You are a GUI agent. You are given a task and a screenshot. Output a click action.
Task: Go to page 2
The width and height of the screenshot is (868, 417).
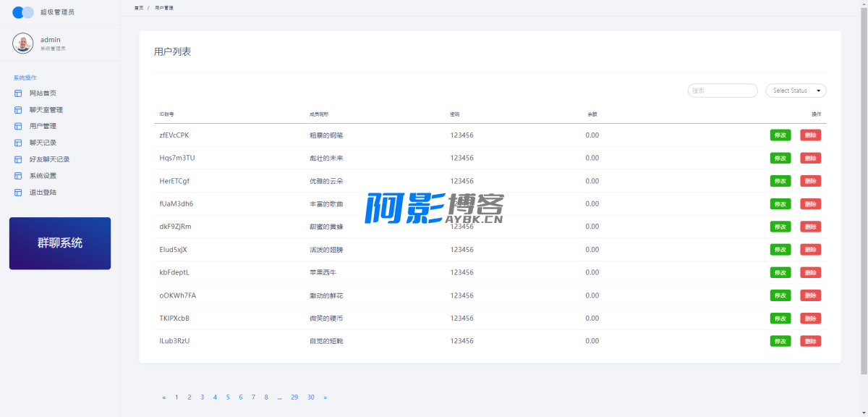point(190,397)
